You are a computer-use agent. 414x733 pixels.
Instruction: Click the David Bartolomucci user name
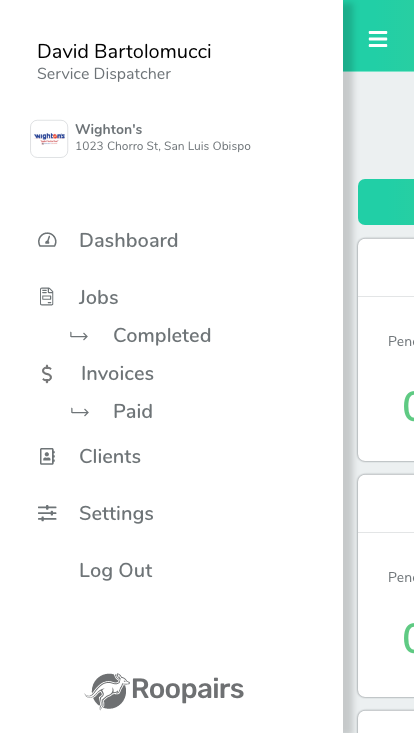(x=124, y=51)
